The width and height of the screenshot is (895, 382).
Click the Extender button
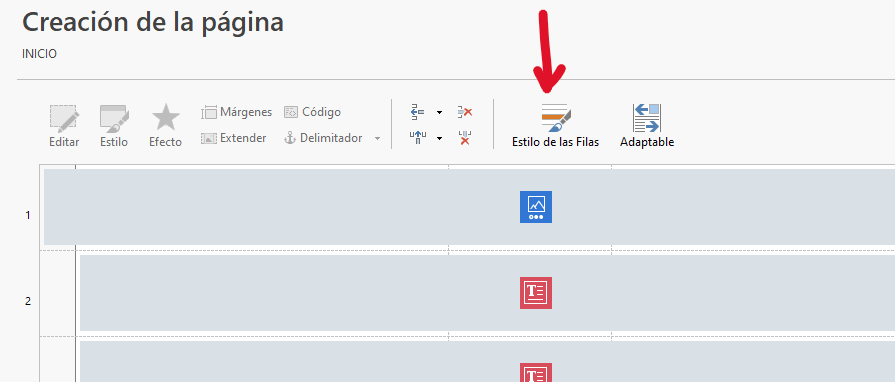click(233, 138)
